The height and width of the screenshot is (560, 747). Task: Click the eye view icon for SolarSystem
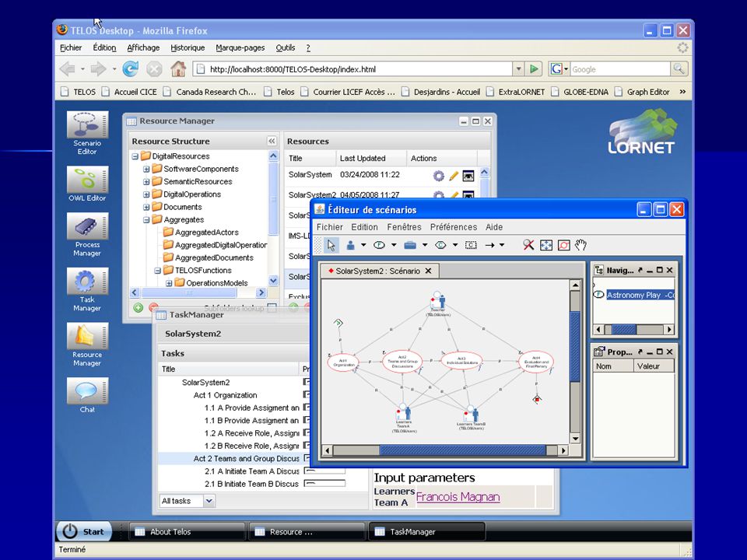pyautogui.click(x=468, y=176)
